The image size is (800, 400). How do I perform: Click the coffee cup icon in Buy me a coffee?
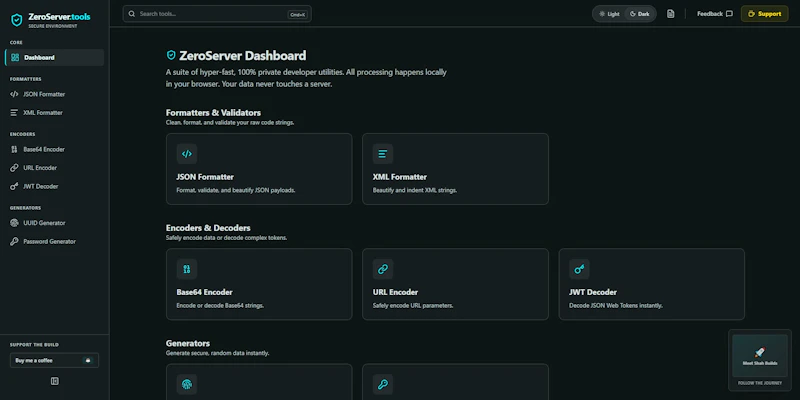(x=89, y=360)
